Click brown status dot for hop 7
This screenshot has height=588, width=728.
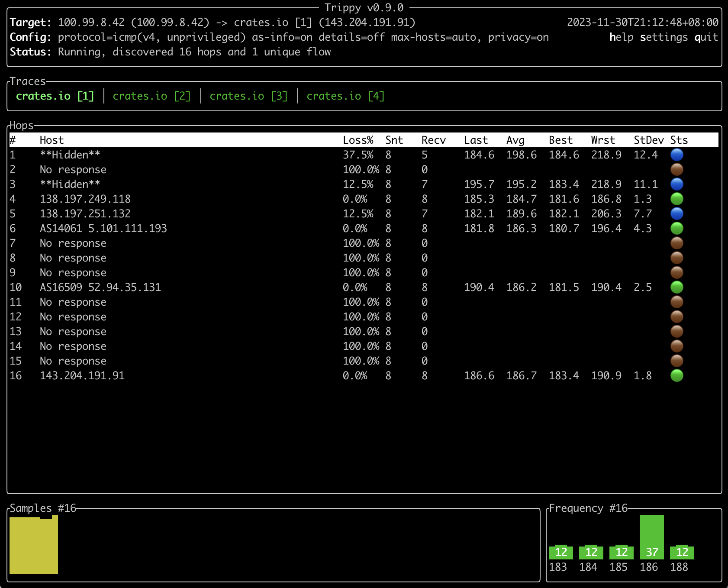point(677,243)
